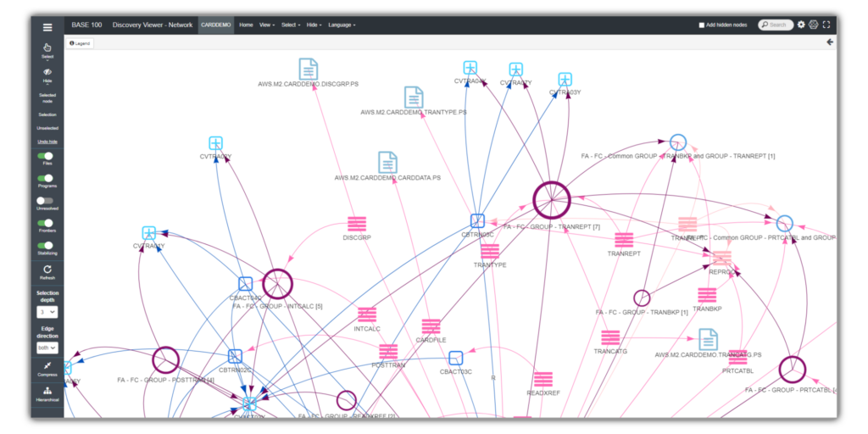Turn on the Unresolved toggle
The image size is (868, 434).
(x=47, y=201)
